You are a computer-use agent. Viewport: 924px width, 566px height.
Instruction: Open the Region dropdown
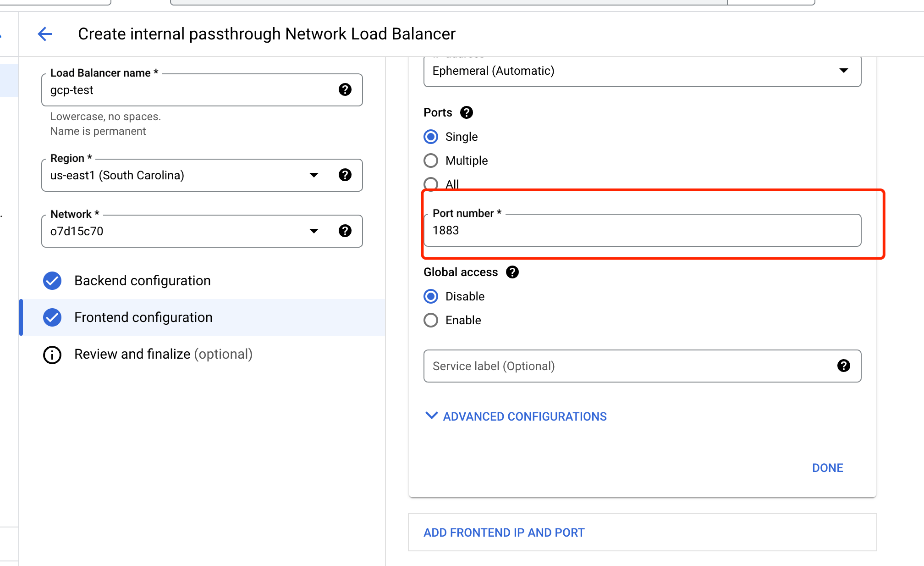click(314, 175)
